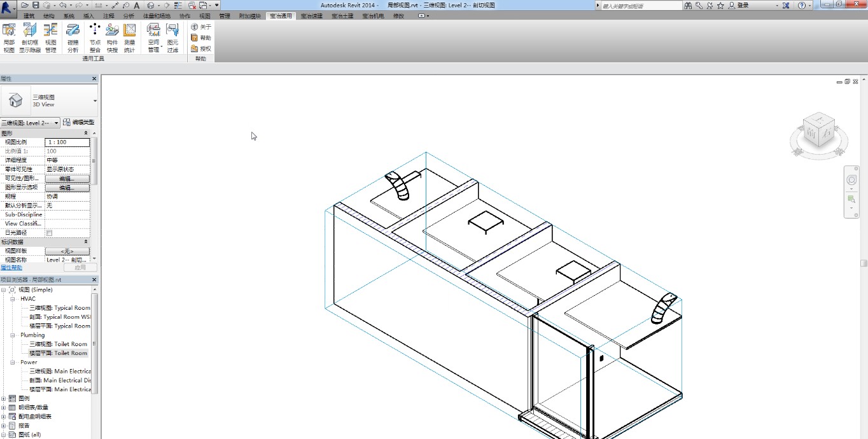
Task: Toggle the 日光路径 sun path checkbox
Action: [x=49, y=233]
